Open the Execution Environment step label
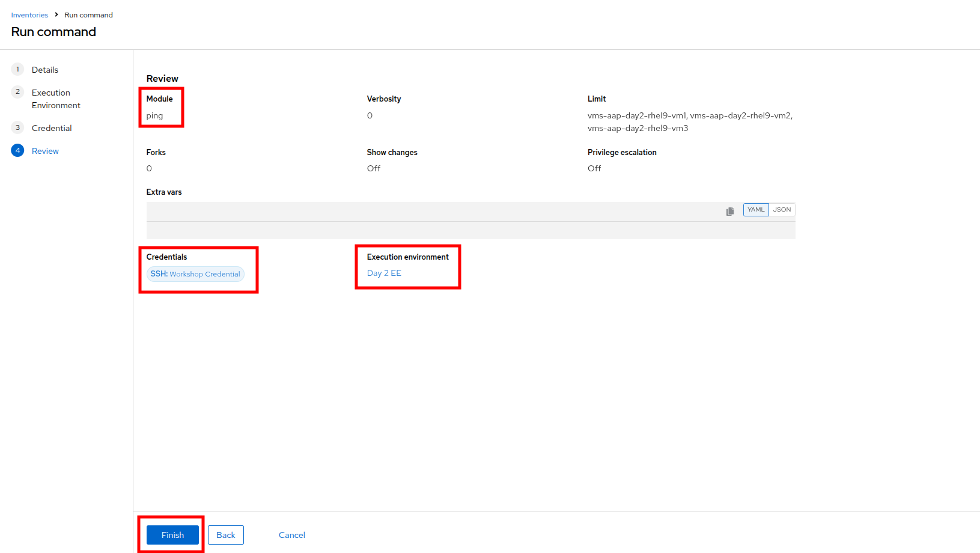The width and height of the screenshot is (980, 553). [x=56, y=99]
